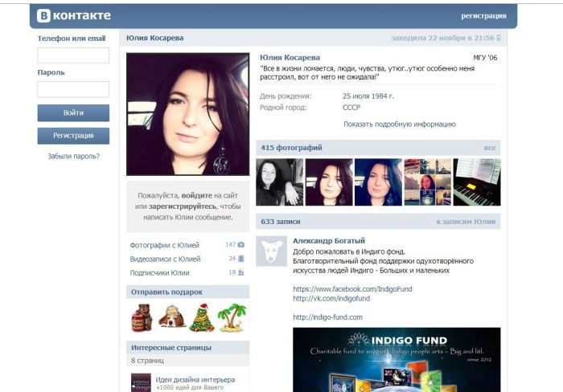
Task: Focus the Телефон или email field
Action: (73, 55)
